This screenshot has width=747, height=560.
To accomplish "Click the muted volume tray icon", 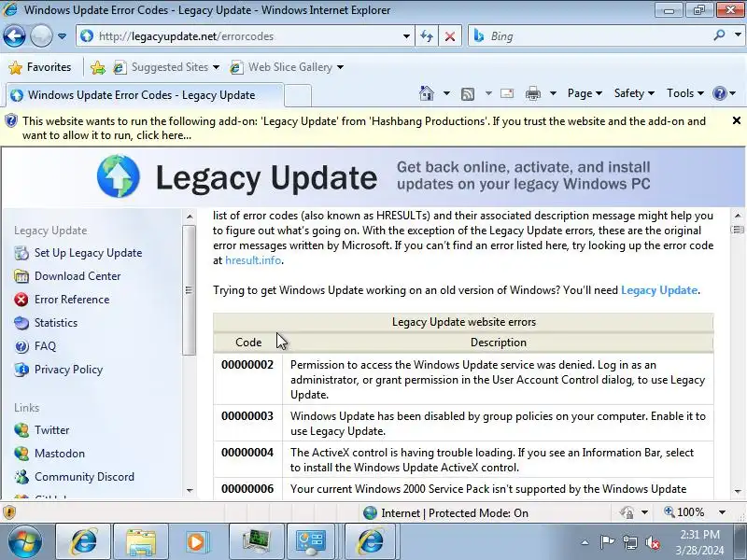I will pos(653,542).
